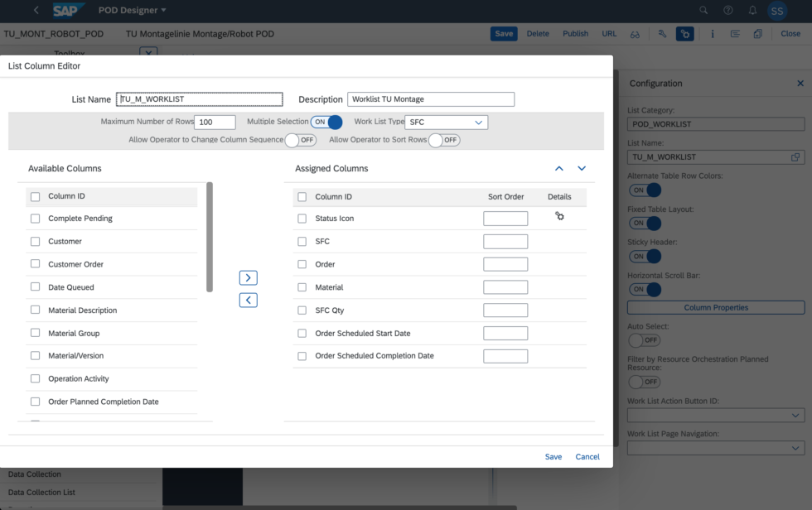Open the search icon in the header
The height and width of the screenshot is (510, 812).
click(703, 11)
